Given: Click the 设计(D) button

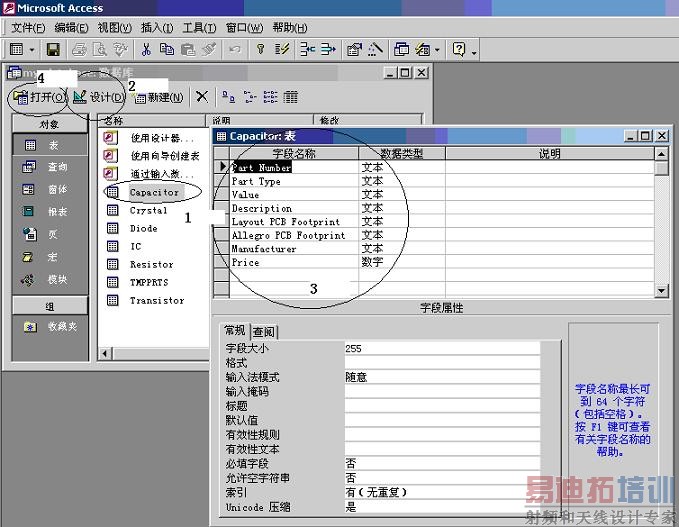Looking at the screenshot, I should 98,97.
